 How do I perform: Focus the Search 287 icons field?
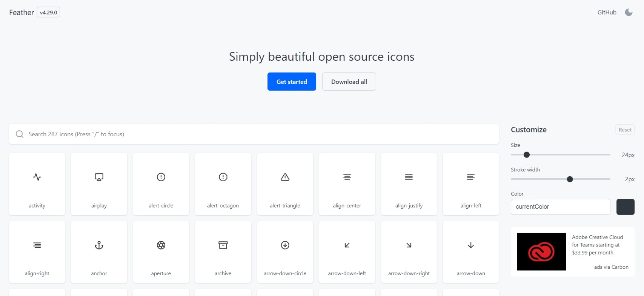[x=254, y=134]
